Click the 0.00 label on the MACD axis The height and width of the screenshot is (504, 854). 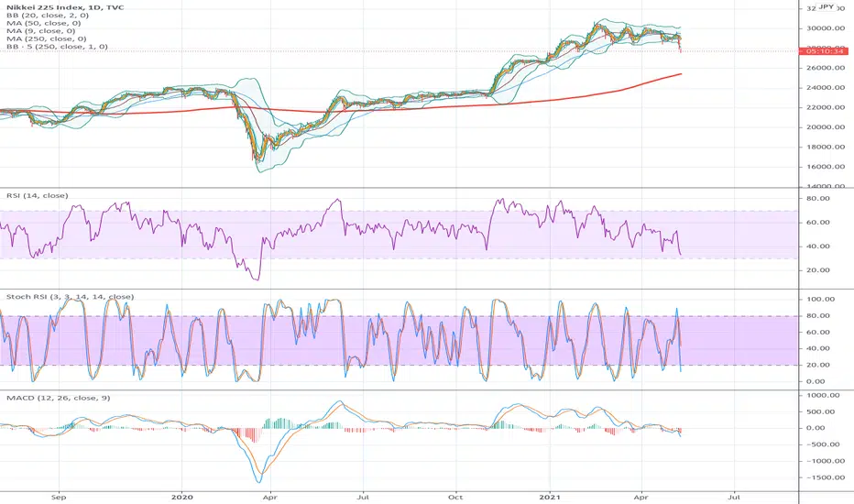[x=816, y=428]
